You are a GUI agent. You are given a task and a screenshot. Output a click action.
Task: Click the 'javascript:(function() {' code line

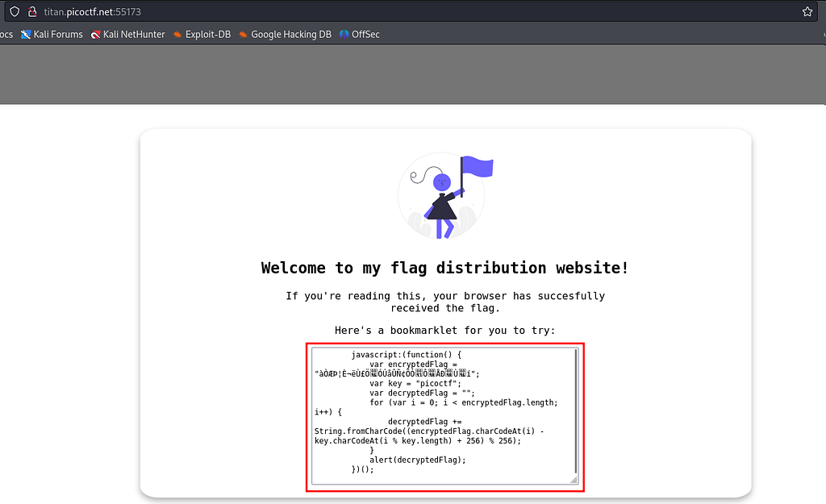click(x=407, y=355)
